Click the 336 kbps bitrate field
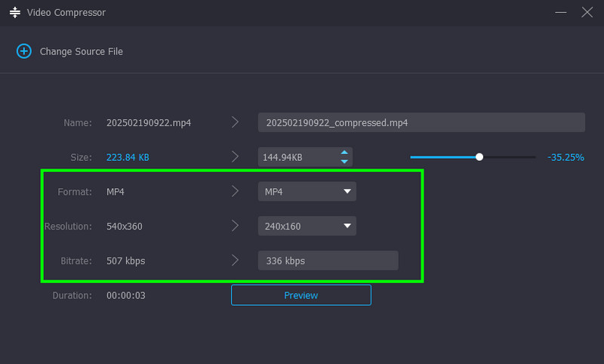 [328, 261]
